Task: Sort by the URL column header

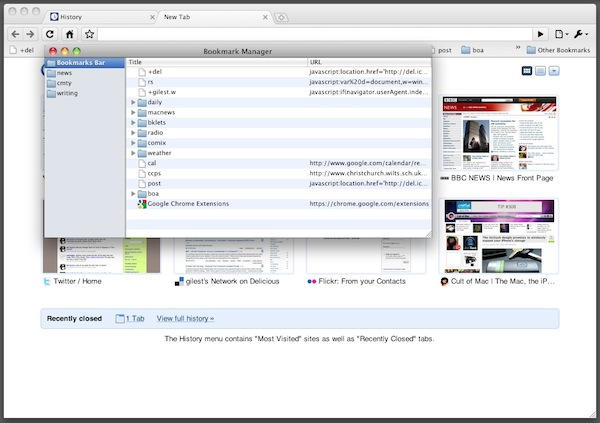Action: 369,62
